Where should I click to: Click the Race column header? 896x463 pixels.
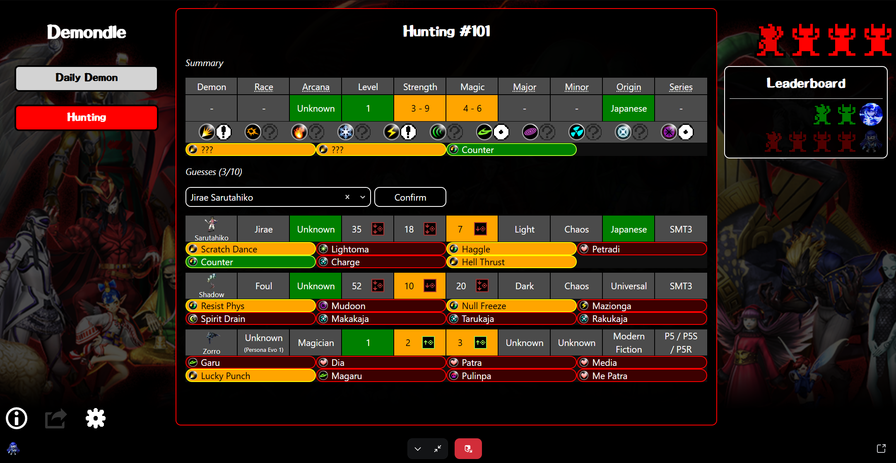pyautogui.click(x=263, y=87)
